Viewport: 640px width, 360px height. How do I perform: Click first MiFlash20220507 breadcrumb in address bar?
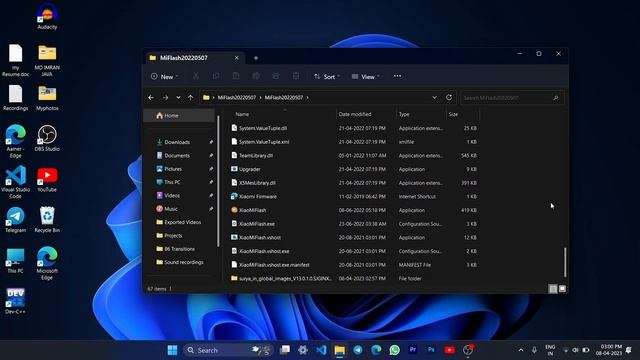coord(237,98)
